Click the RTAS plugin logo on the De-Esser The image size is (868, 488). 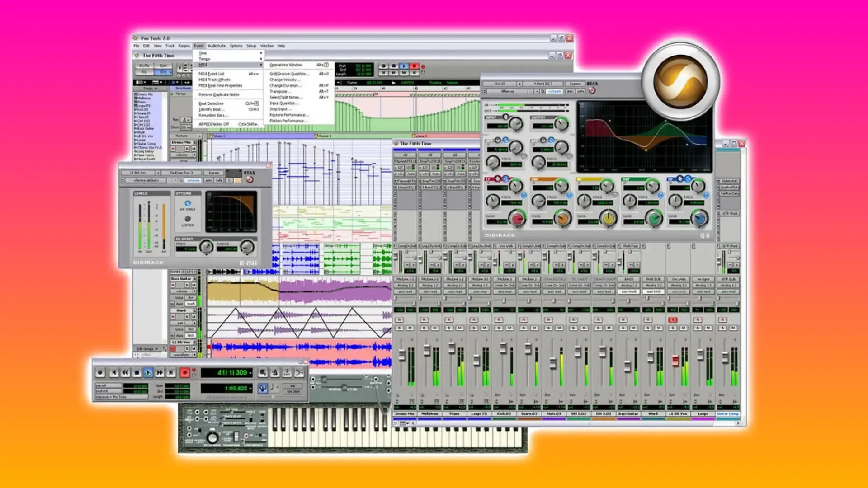(x=250, y=180)
